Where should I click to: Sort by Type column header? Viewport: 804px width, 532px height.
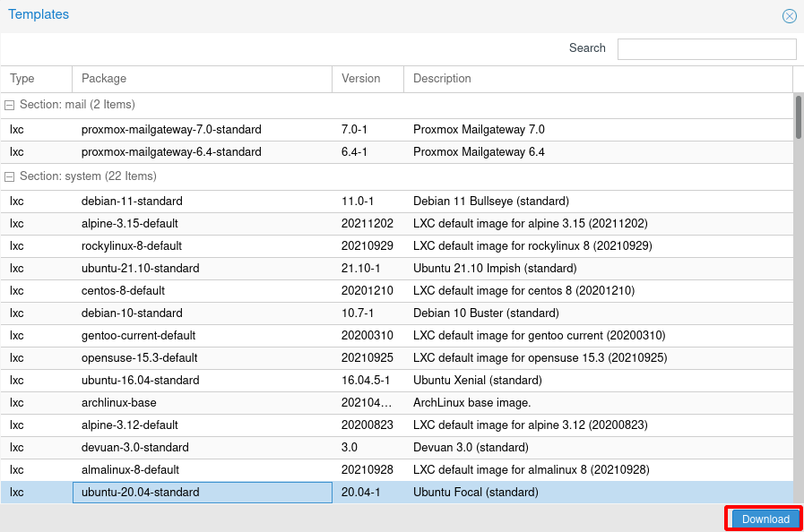[x=36, y=79]
